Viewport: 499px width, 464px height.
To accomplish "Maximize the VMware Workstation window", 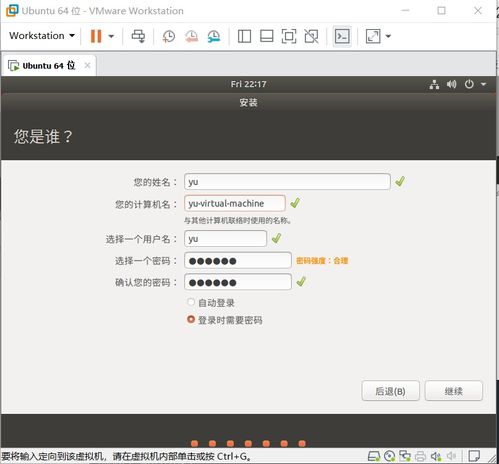I will 441,11.
